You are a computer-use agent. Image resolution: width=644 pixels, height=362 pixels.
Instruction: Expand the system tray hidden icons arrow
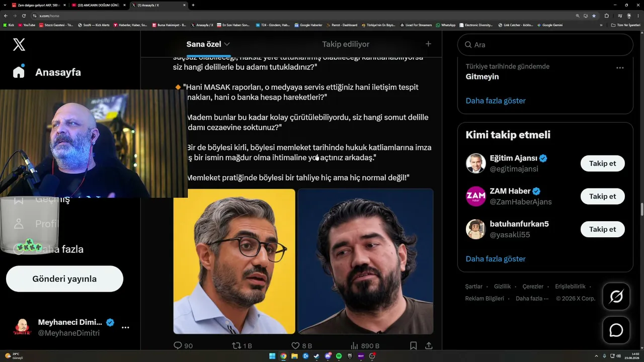597,356
